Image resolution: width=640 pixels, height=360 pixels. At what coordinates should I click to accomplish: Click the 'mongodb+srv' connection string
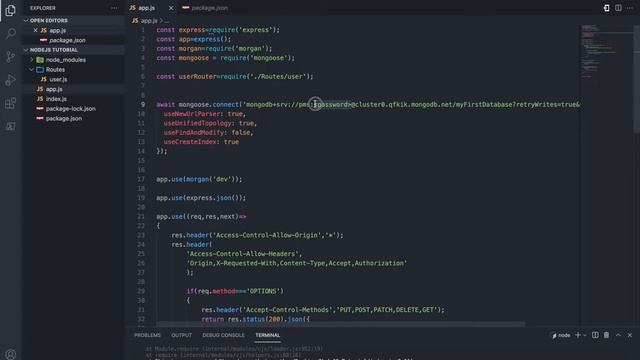pyautogui.click(x=410, y=104)
